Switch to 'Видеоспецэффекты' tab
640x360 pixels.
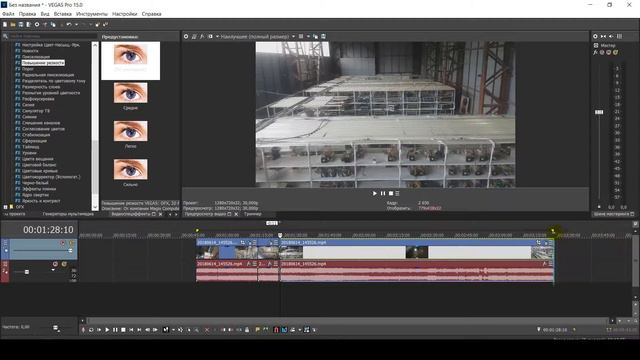coord(131,214)
